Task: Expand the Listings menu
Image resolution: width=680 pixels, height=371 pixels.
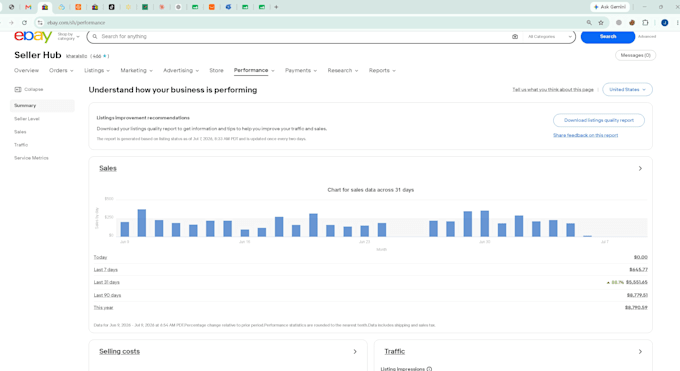Action: 97,70
